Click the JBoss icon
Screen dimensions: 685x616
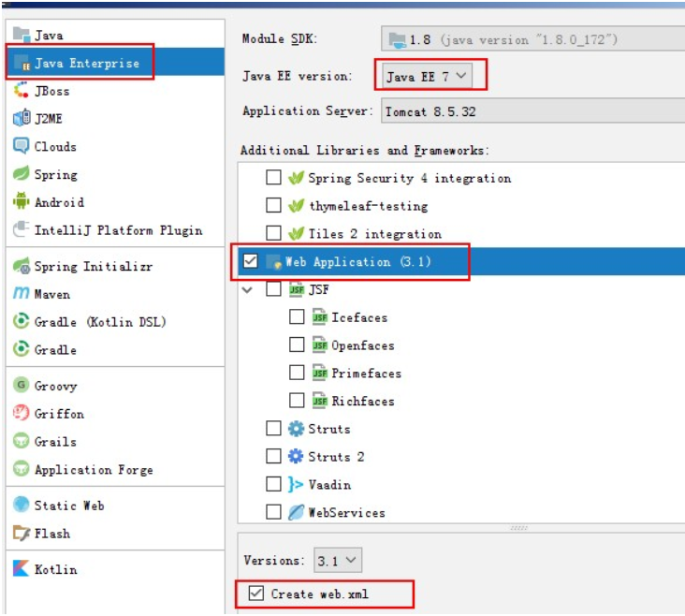point(22,91)
